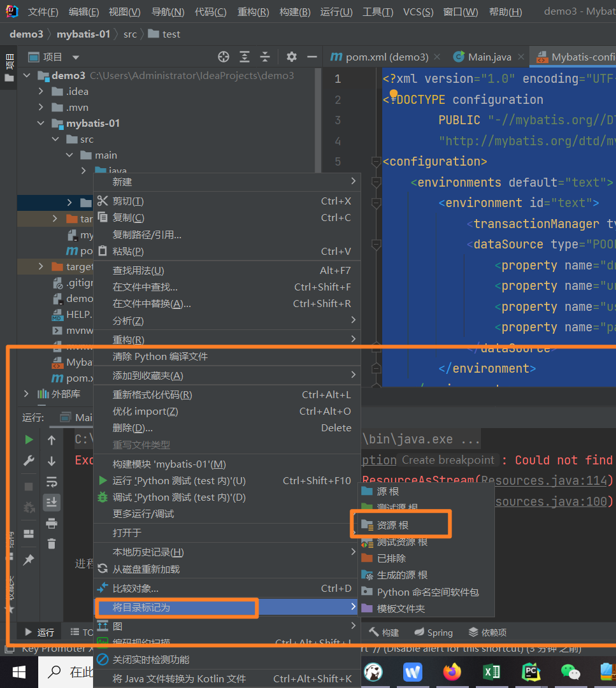Hide the project panel with minus icon
The width and height of the screenshot is (616, 688).
(312, 57)
